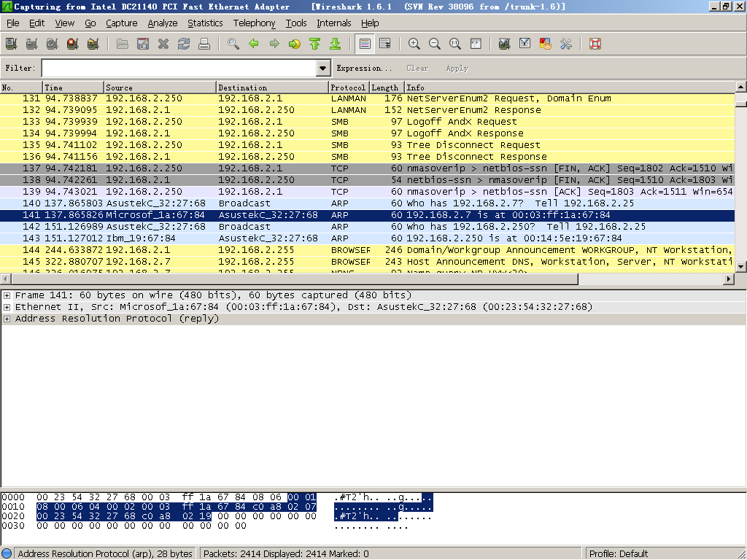The image size is (747, 560).
Task: Go to packet number icon
Action: coord(295,44)
